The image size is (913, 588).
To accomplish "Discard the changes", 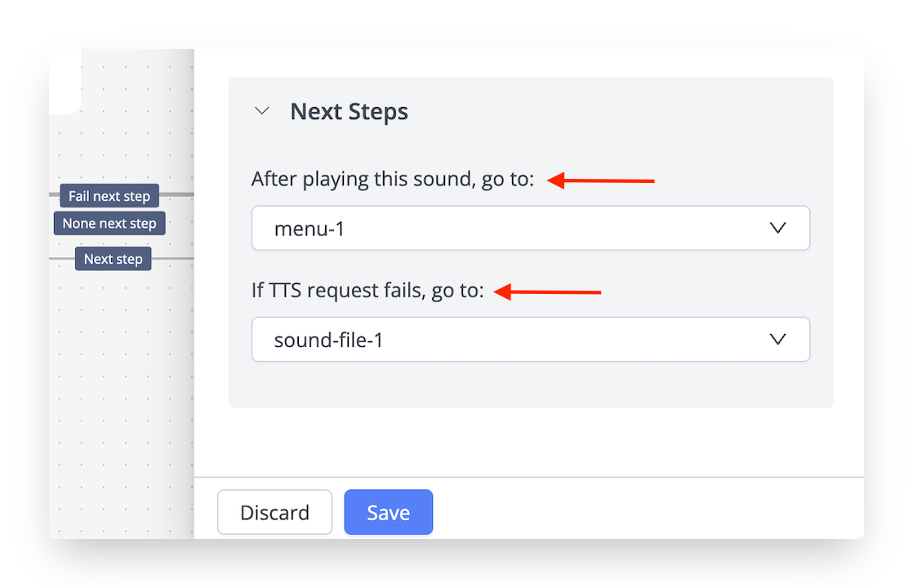I will [274, 512].
